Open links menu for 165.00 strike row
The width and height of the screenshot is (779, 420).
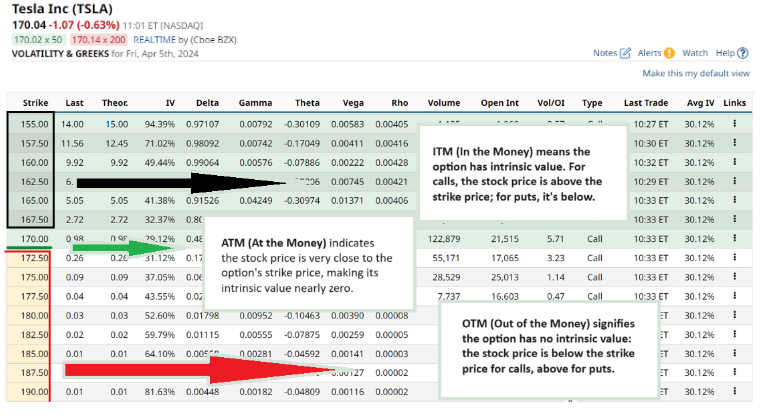[735, 200]
